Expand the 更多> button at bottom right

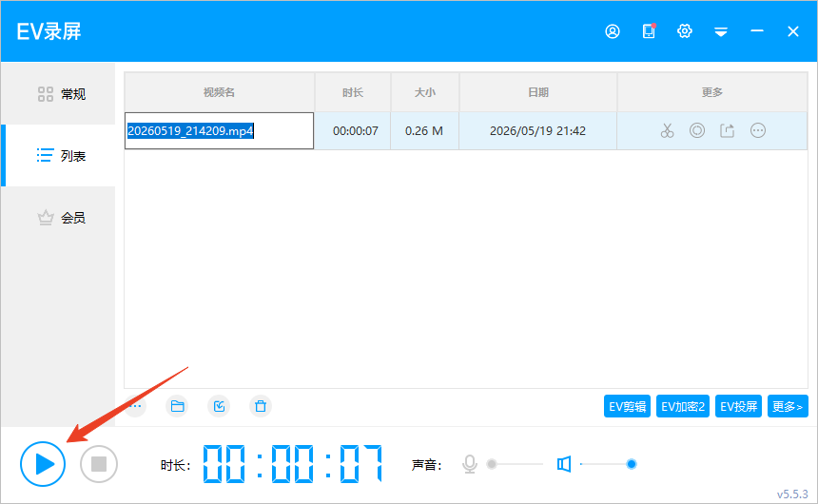(788, 406)
